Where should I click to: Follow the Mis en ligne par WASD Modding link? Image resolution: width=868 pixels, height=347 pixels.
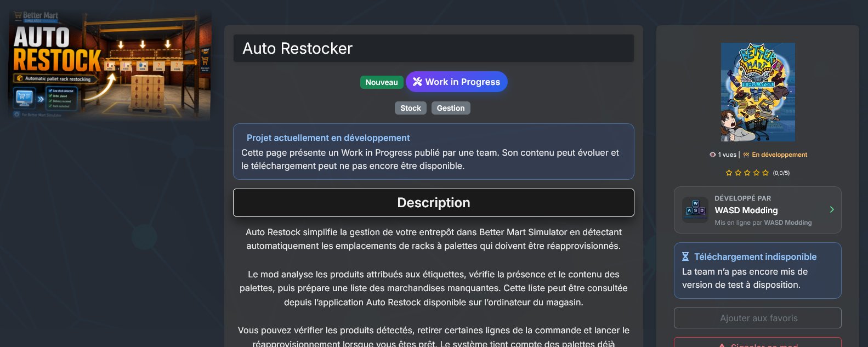tap(763, 223)
